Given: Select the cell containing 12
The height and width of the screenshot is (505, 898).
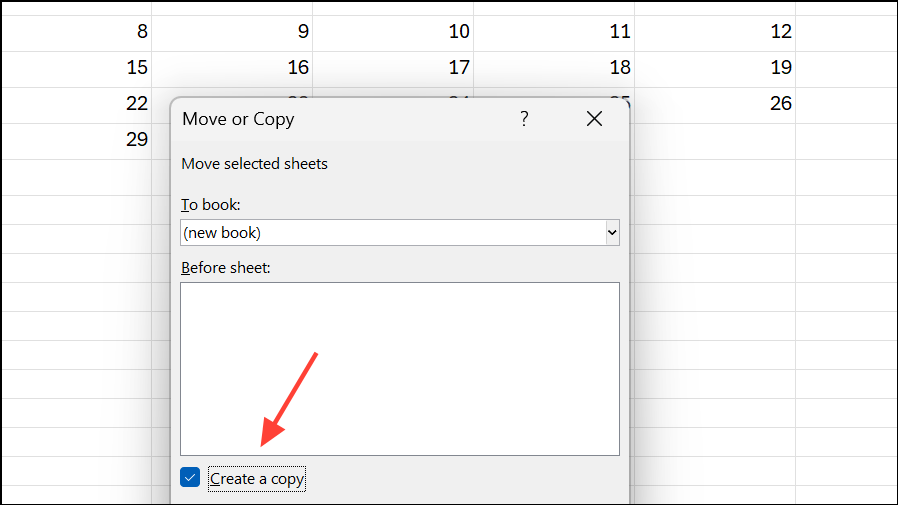Looking at the screenshot, I should (715, 31).
